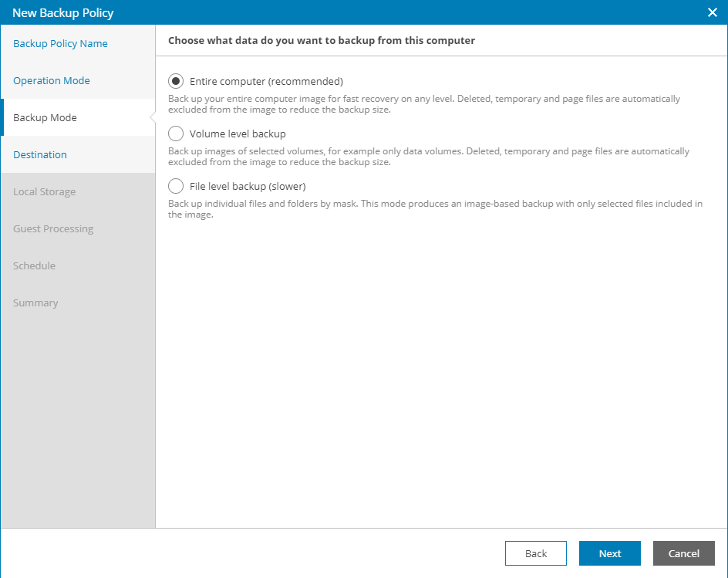Enable File level backup radio button
The width and height of the screenshot is (728, 578).
click(x=176, y=186)
